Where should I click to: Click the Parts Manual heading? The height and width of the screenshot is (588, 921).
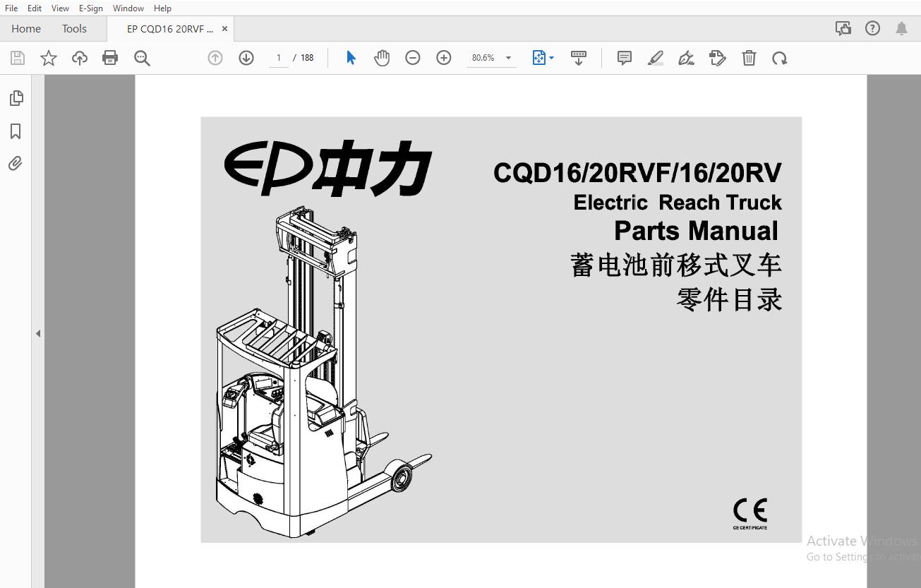696,231
